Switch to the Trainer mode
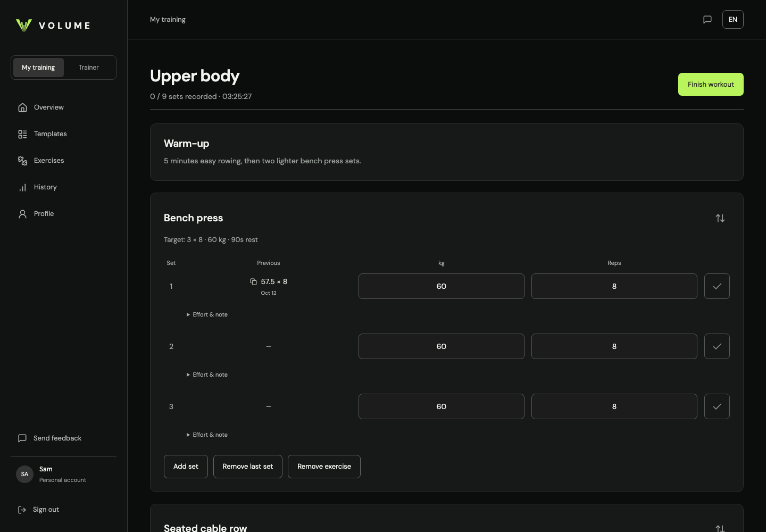Image resolution: width=766 pixels, height=532 pixels. 89,68
